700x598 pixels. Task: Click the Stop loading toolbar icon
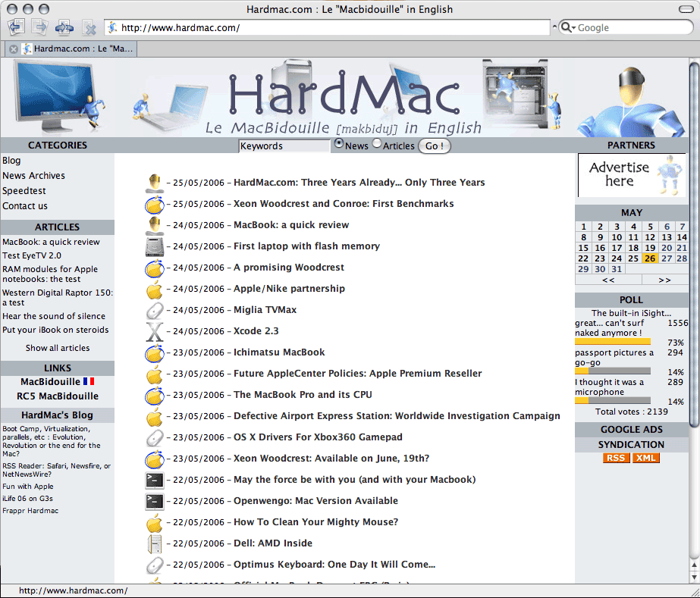click(x=89, y=28)
